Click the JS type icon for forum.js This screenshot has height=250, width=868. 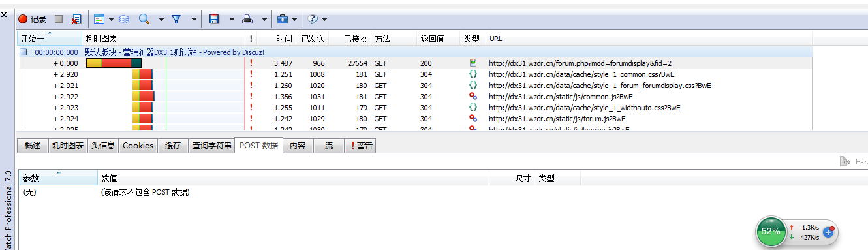pos(473,119)
